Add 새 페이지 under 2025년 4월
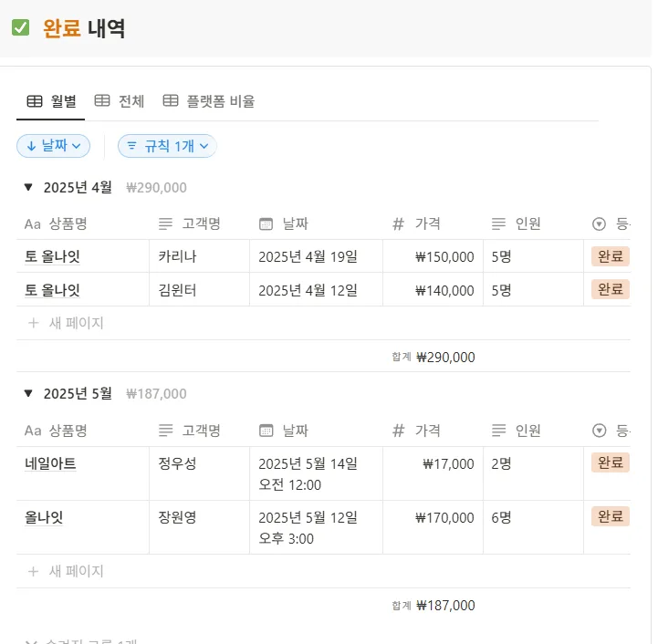Screen dimensions: 658x644 [x=66, y=323]
